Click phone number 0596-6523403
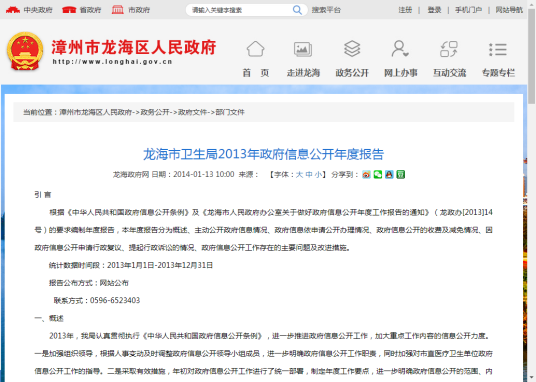 [x=115, y=300]
